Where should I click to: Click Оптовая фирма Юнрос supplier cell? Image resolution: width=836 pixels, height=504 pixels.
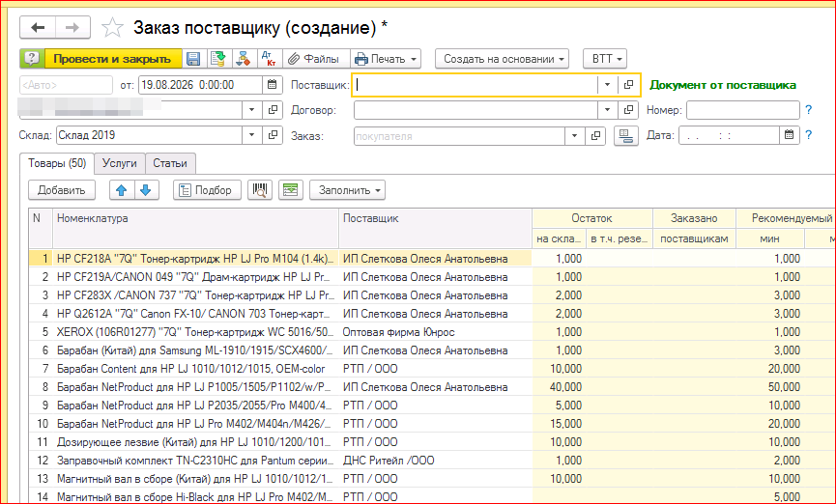(435, 332)
